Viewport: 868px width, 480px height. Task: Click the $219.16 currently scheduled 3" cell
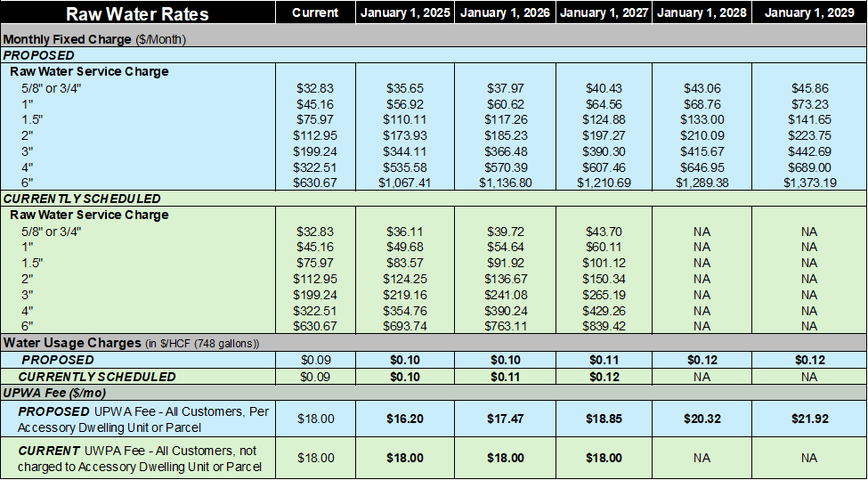tap(405, 295)
